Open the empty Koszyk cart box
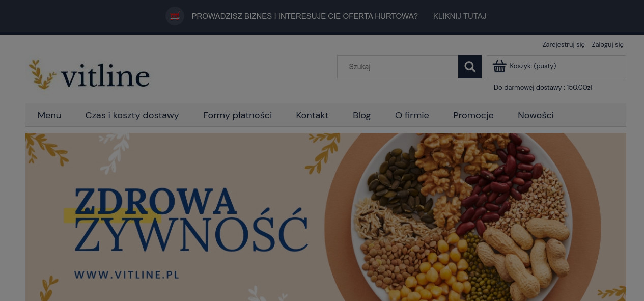The image size is (644, 301). pyautogui.click(x=556, y=67)
